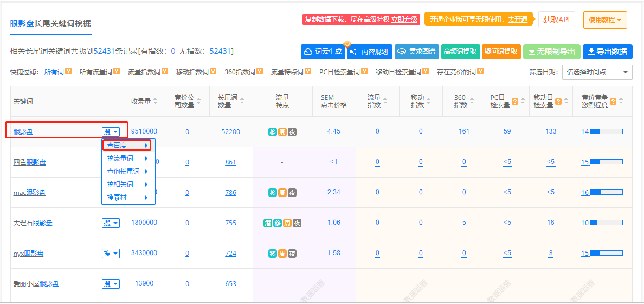Viewport: 644px width, 304px height.
Task: Open the 使用教程 dropdown button
Action: [605, 20]
